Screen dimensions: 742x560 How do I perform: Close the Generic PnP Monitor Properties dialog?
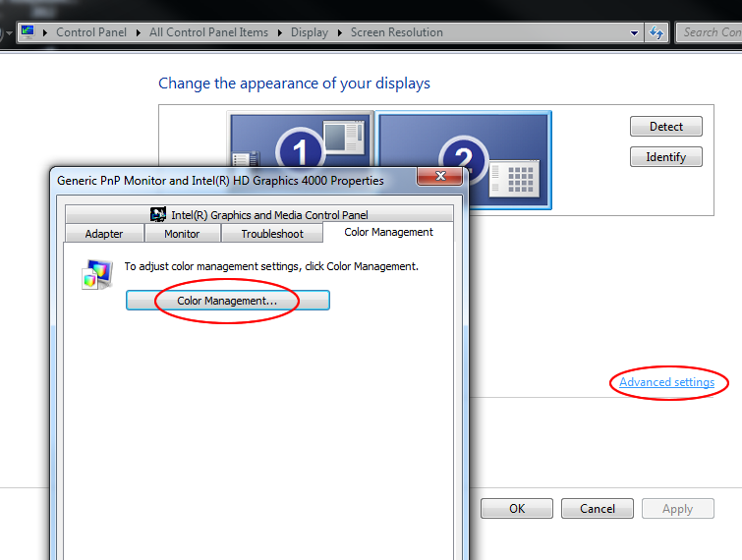tap(439, 176)
